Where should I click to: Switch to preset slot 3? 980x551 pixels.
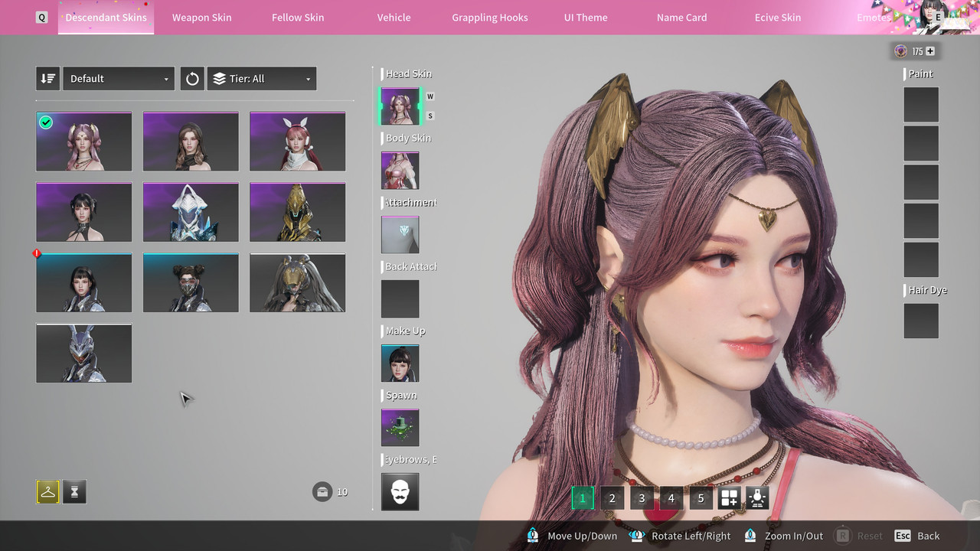642,498
